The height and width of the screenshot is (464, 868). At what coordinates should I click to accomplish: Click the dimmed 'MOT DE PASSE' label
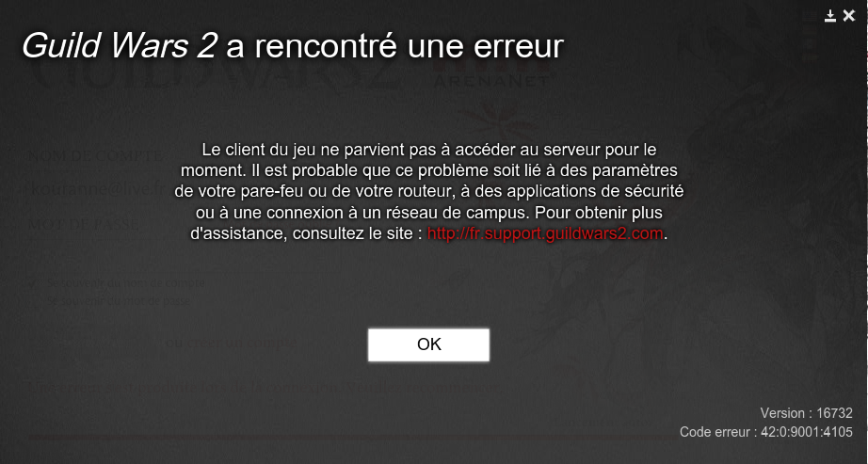[83, 225]
